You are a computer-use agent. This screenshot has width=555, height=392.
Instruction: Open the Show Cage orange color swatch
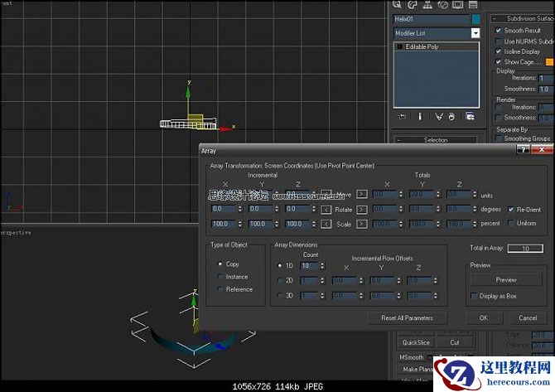pos(549,62)
